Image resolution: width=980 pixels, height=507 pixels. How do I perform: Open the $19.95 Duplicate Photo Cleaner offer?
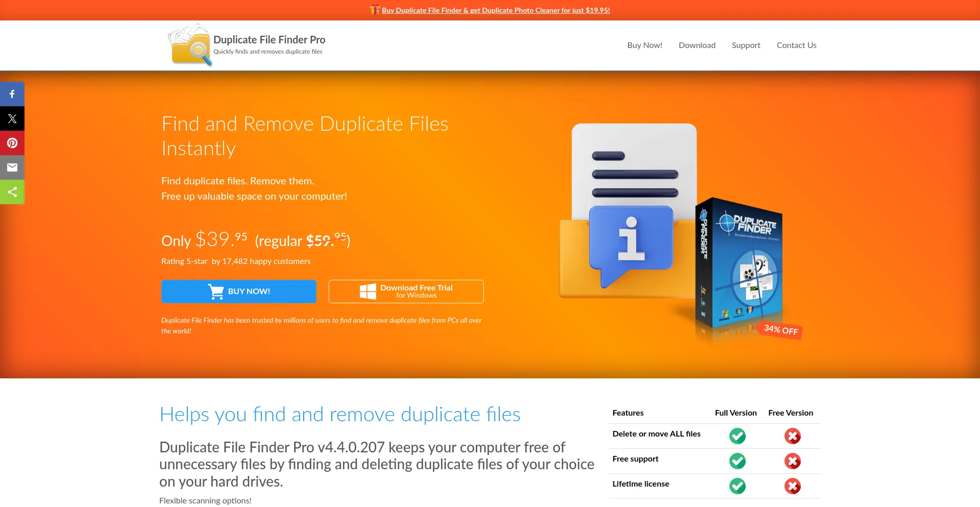pyautogui.click(x=496, y=10)
